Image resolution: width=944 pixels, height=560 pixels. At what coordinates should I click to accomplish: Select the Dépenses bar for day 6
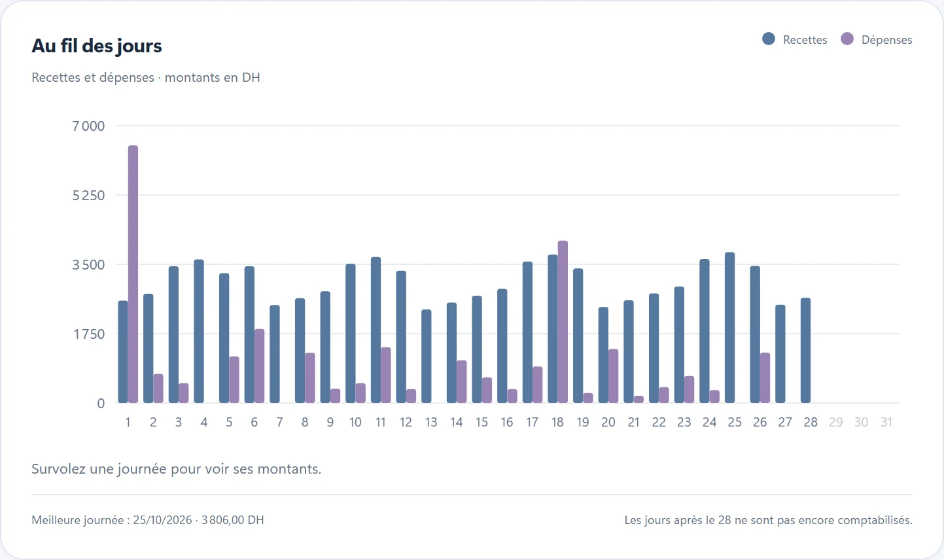259,366
